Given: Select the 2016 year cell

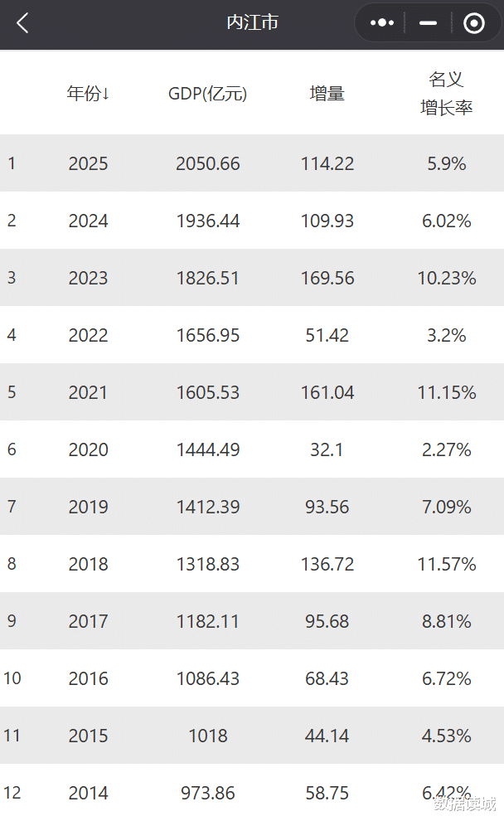Looking at the screenshot, I should (x=88, y=679).
